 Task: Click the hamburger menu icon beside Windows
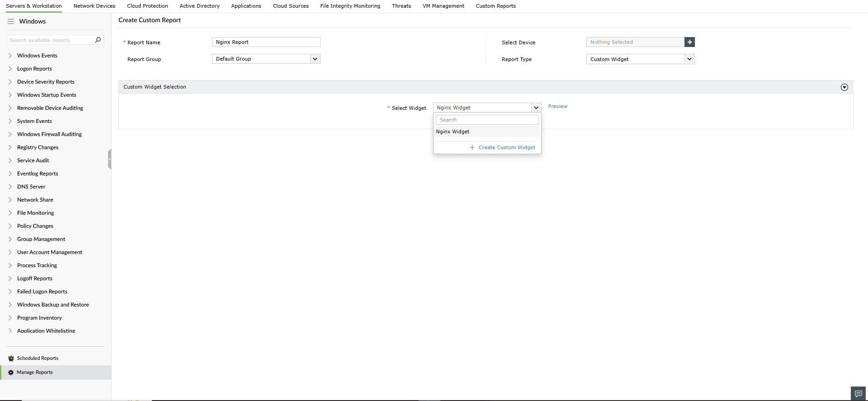pos(11,21)
